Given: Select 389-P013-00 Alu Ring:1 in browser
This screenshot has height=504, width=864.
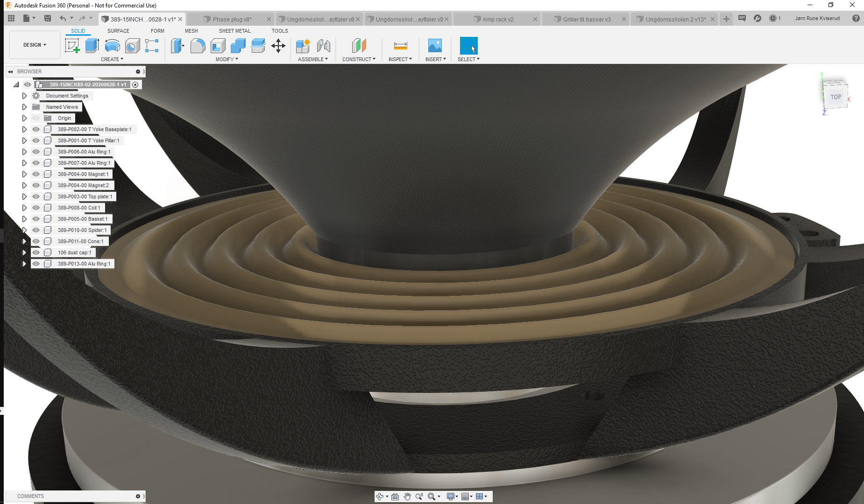Looking at the screenshot, I should 84,264.
